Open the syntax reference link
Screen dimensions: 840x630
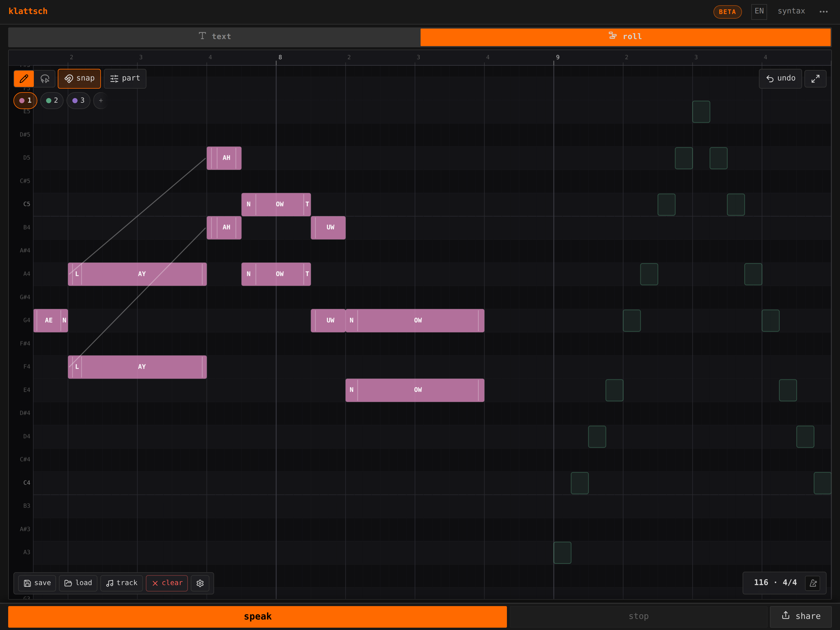791,11
